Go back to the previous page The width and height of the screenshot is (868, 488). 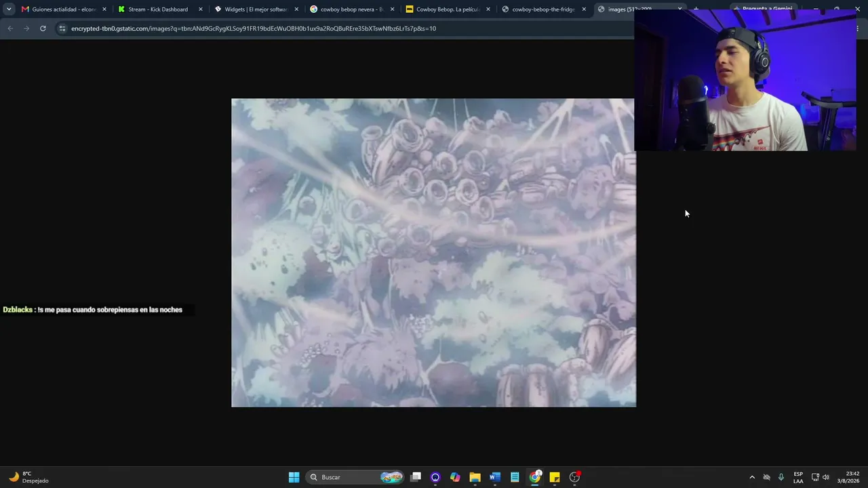(x=10, y=28)
